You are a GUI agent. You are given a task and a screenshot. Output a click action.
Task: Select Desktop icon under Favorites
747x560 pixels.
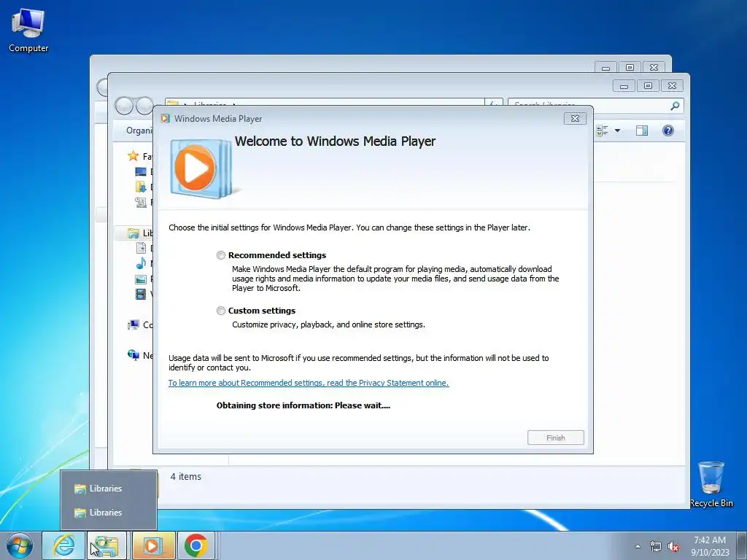141,171
